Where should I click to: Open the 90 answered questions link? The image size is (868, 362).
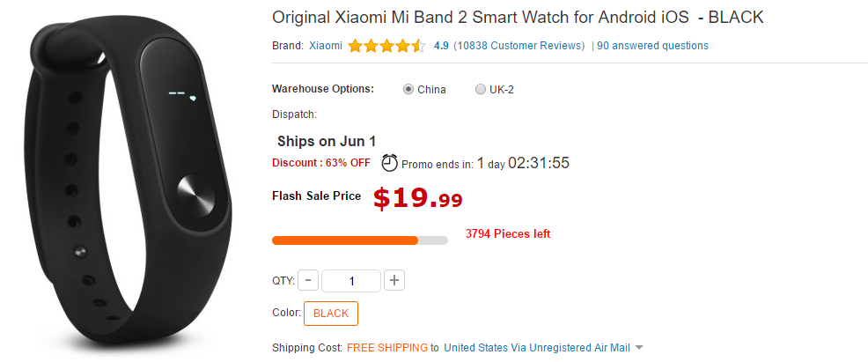point(652,46)
